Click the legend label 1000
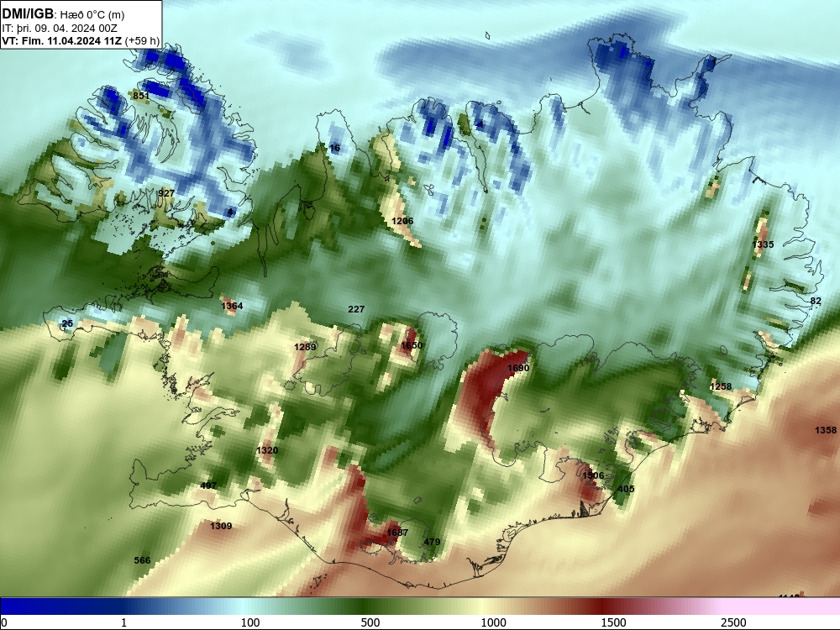 (493, 622)
